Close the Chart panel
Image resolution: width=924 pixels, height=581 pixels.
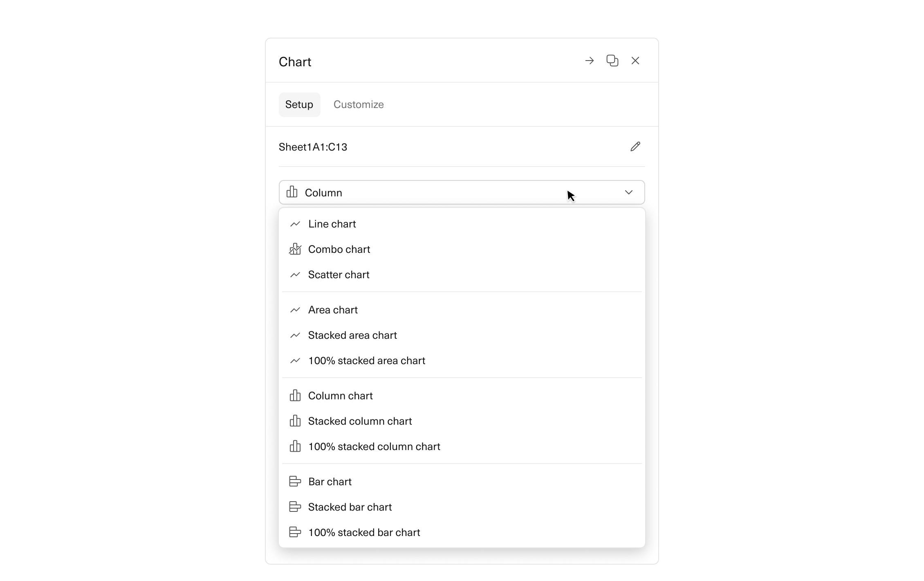pos(635,61)
